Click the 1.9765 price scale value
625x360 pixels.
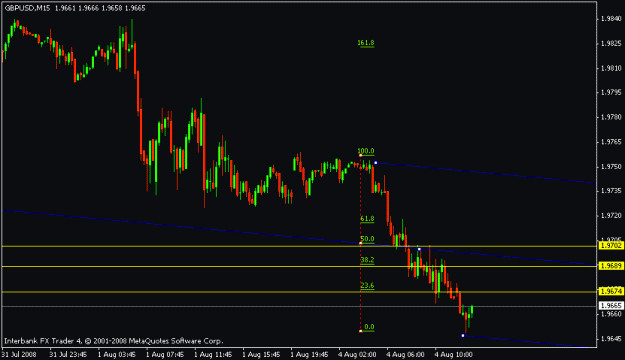click(x=611, y=142)
